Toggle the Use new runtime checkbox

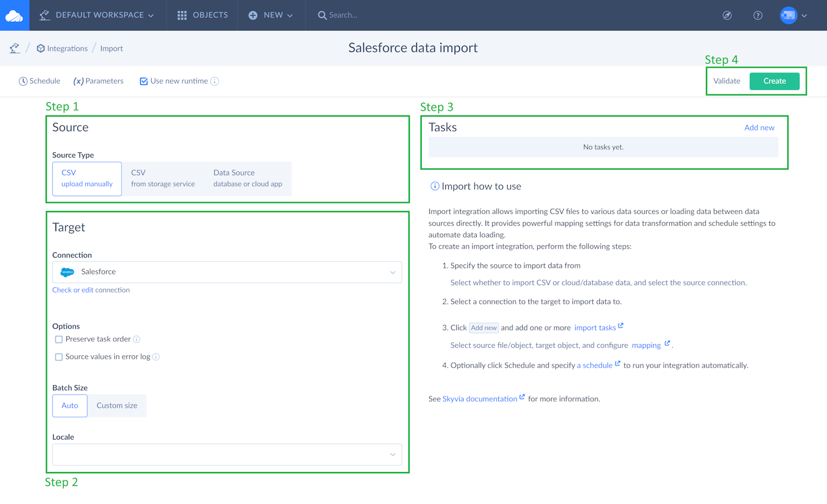pyautogui.click(x=144, y=81)
